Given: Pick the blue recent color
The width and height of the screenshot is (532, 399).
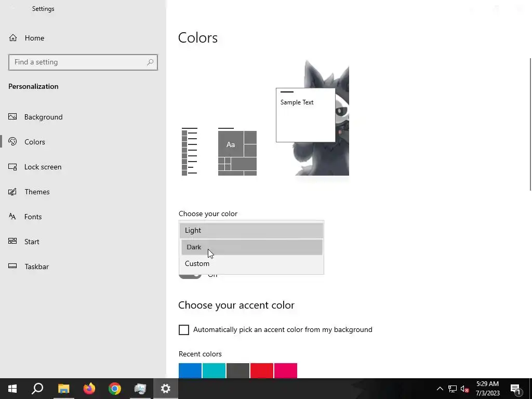Looking at the screenshot, I should (x=190, y=370).
